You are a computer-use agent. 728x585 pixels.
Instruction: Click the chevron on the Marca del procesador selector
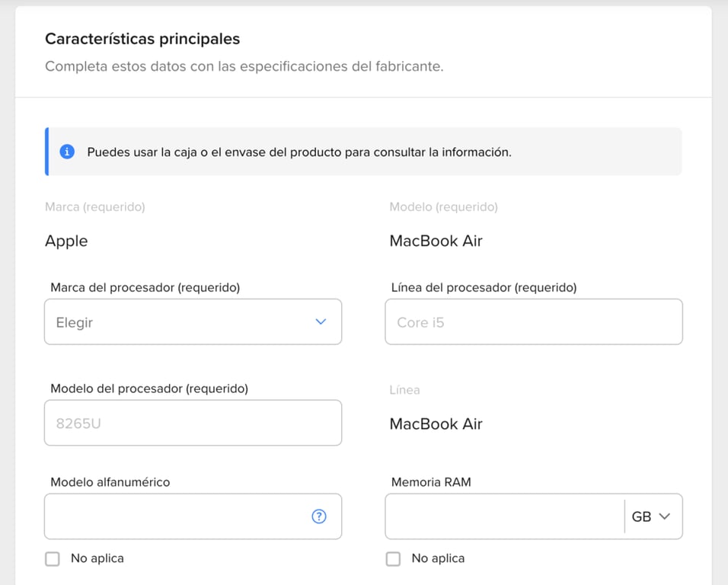320,321
